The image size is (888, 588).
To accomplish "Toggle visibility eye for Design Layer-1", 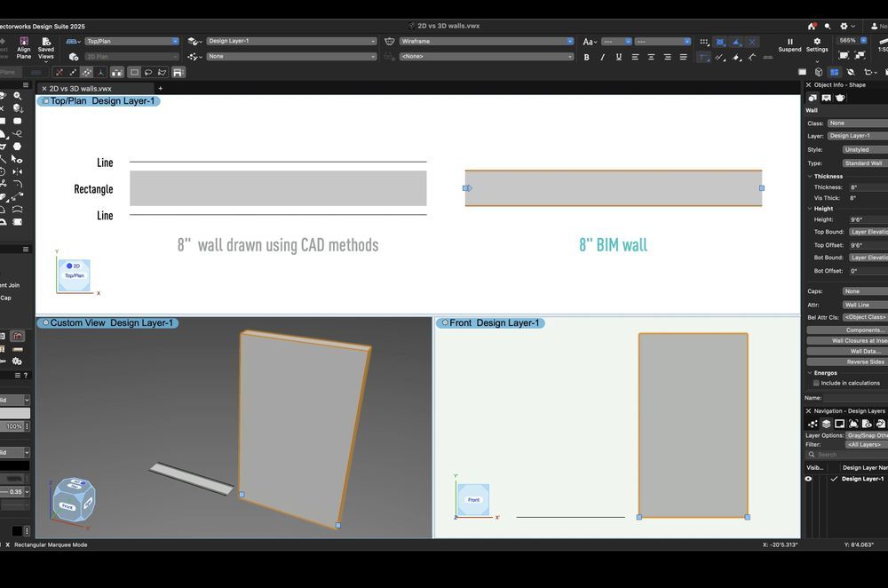I will click(808, 479).
